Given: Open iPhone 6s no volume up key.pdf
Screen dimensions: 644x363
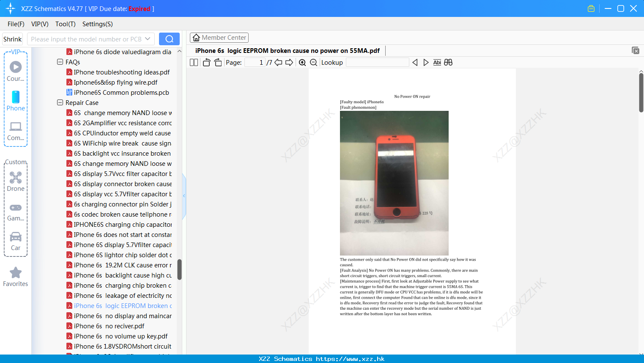Looking at the screenshot, I should [117, 336].
